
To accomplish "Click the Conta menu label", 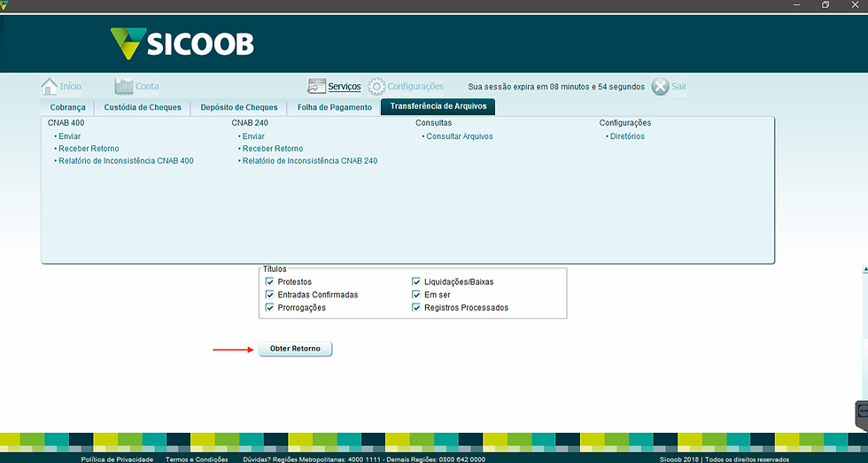I will coord(147,86).
